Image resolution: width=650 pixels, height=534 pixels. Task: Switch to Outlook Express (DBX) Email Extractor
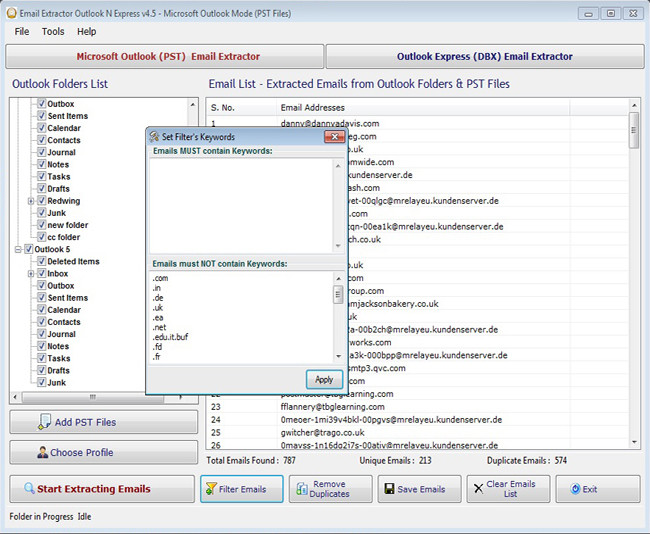pyautogui.click(x=485, y=56)
